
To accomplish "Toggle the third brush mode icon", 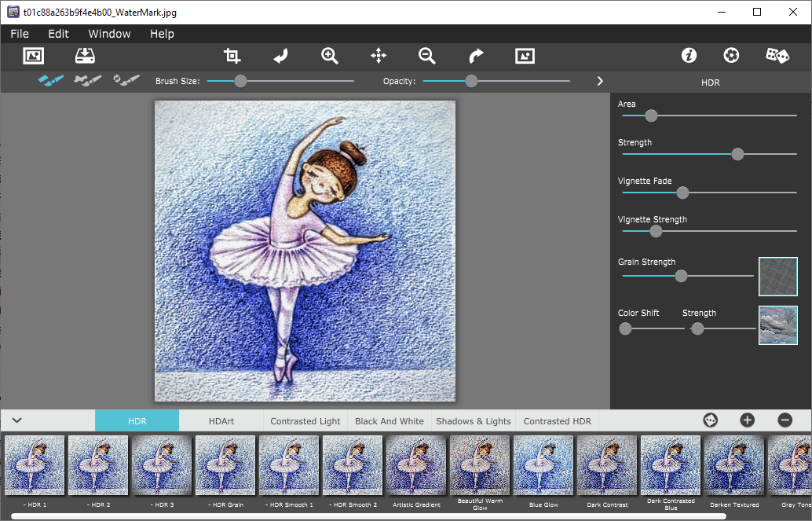I will click(126, 81).
